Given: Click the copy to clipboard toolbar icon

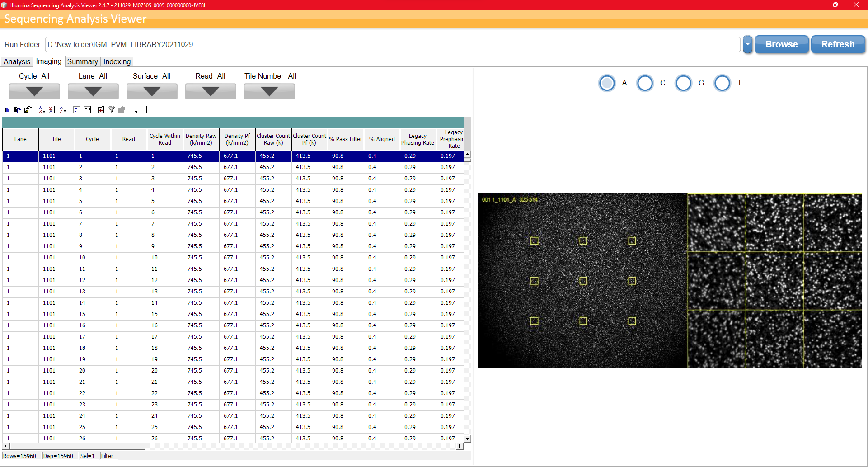Looking at the screenshot, I should [18, 110].
